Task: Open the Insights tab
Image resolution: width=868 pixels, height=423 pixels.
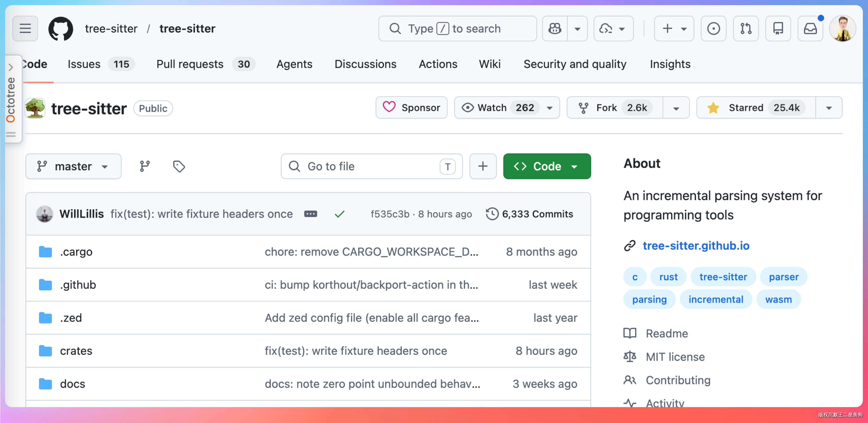Action: [x=670, y=64]
